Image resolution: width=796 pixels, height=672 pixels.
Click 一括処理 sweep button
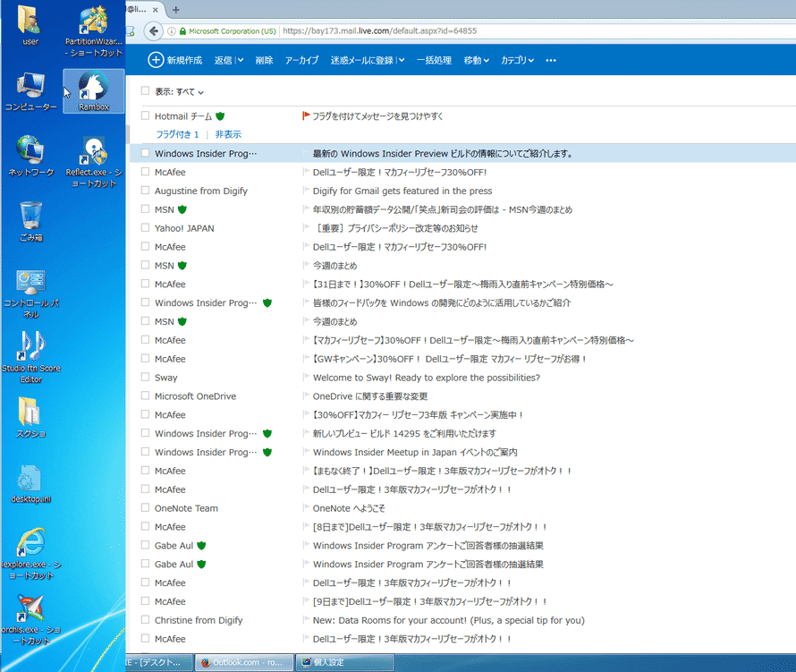(x=434, y=61)
